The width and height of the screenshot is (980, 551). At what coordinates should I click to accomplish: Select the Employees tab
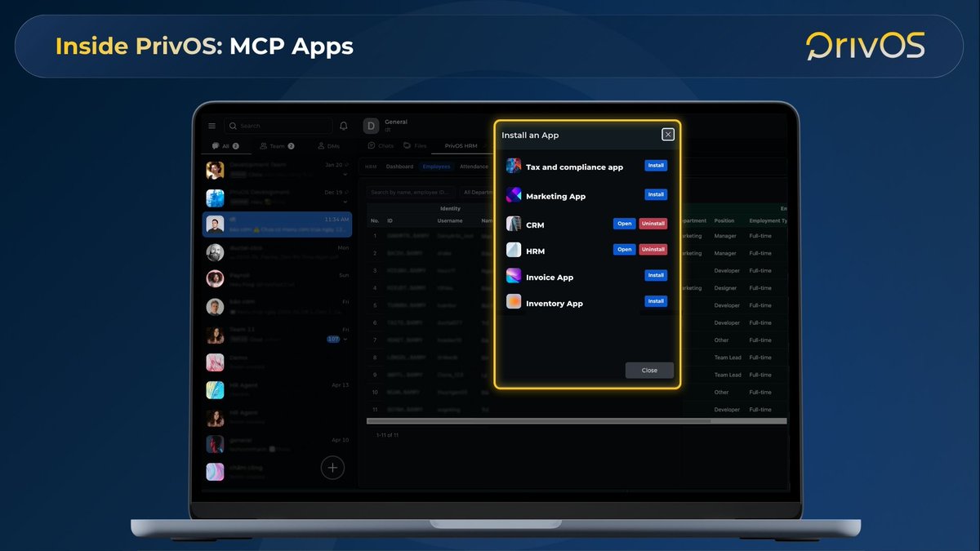[x=436, y=167]
